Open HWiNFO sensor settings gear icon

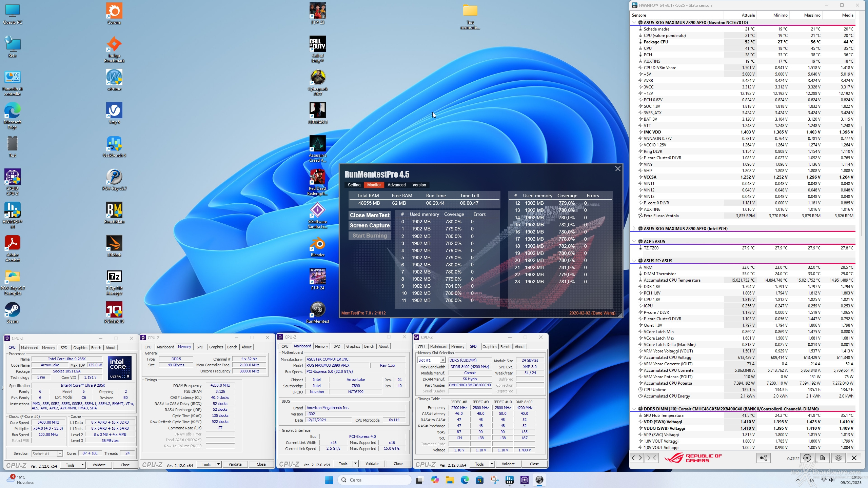(x=839, y=458)
